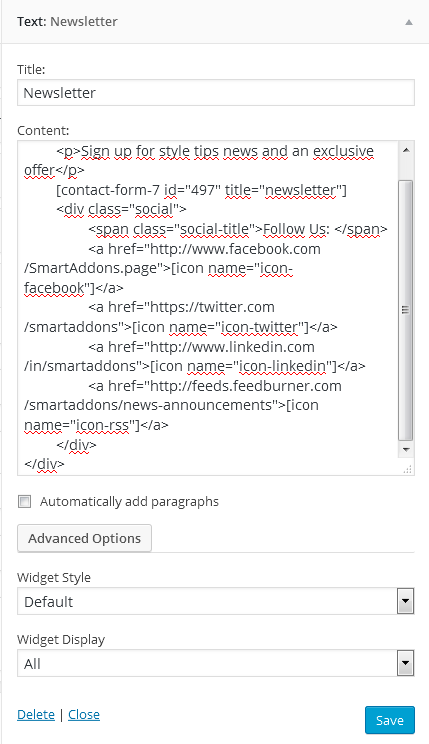Screen dimensions: 429x744
Task: Save the widget with the Save button
Action: (x=390, y=720)
